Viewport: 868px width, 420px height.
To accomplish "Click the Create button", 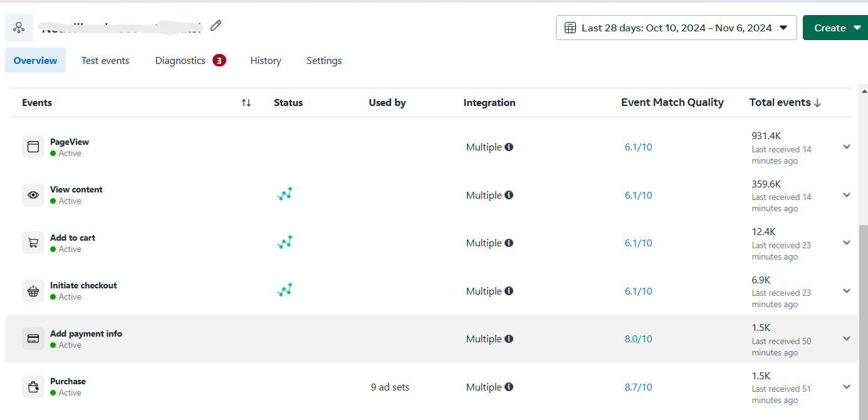I will click(x=831, y=28).
